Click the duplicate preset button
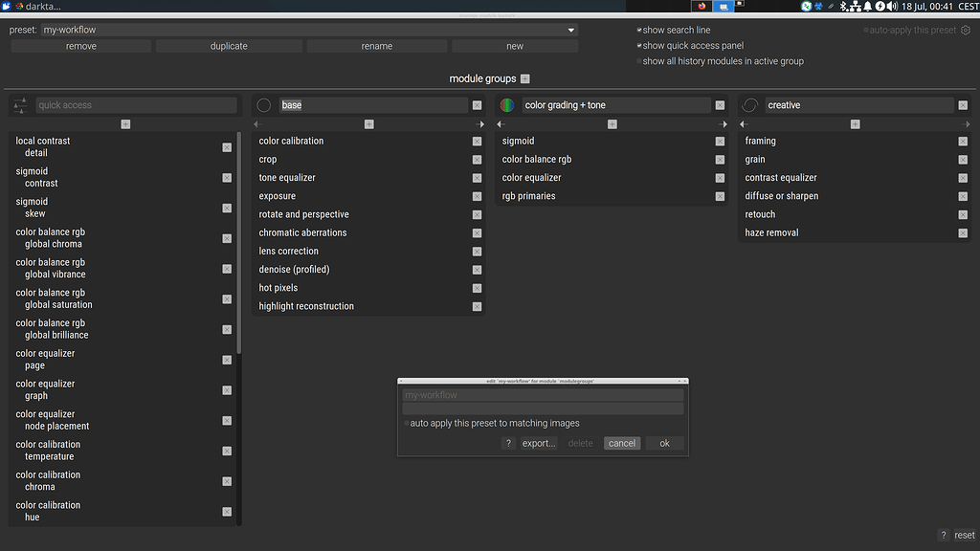980x551 pixels. pos(229,45)
